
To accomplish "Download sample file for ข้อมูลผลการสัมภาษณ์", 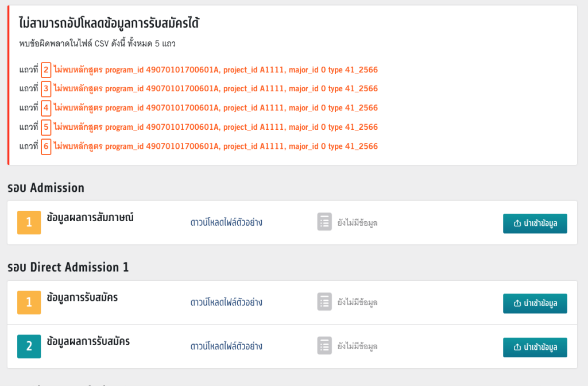I will click(x=226, y=222).
